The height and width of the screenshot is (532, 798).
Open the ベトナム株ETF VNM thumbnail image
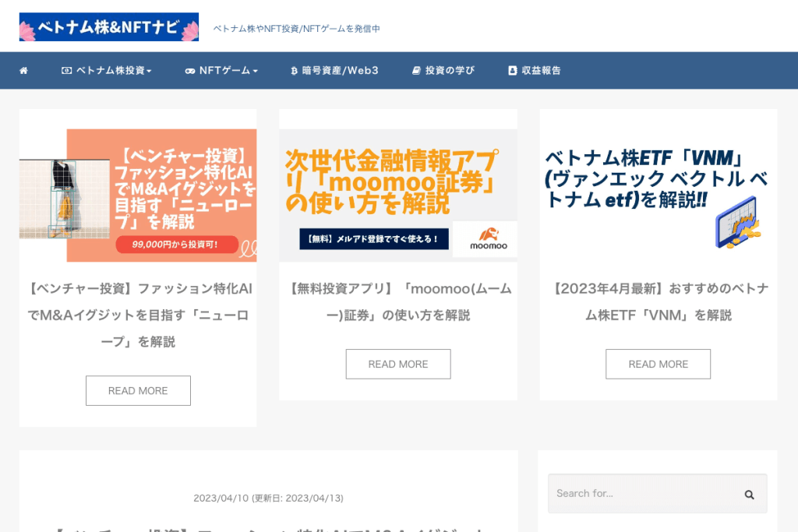tap(658, 196)
